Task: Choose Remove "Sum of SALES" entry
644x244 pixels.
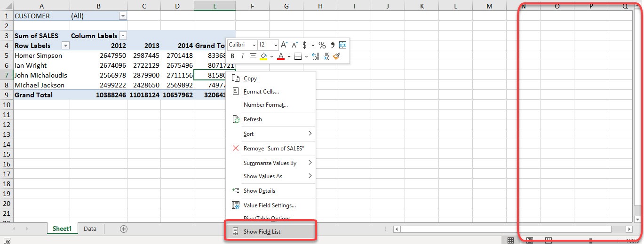Action: (271, 149)
